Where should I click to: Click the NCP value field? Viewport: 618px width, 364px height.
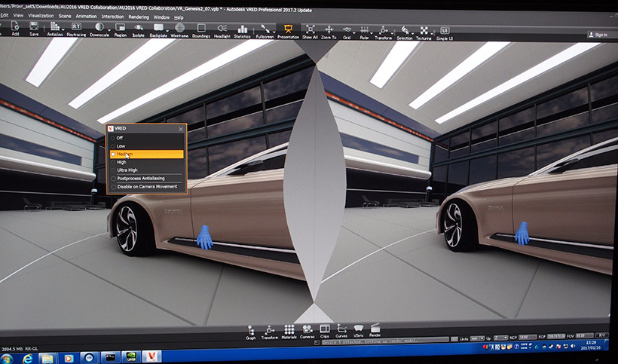click(528, 337)
